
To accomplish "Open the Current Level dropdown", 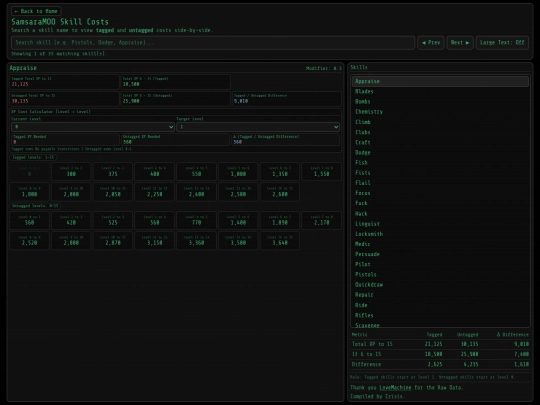I will click(x=93, y=127).
